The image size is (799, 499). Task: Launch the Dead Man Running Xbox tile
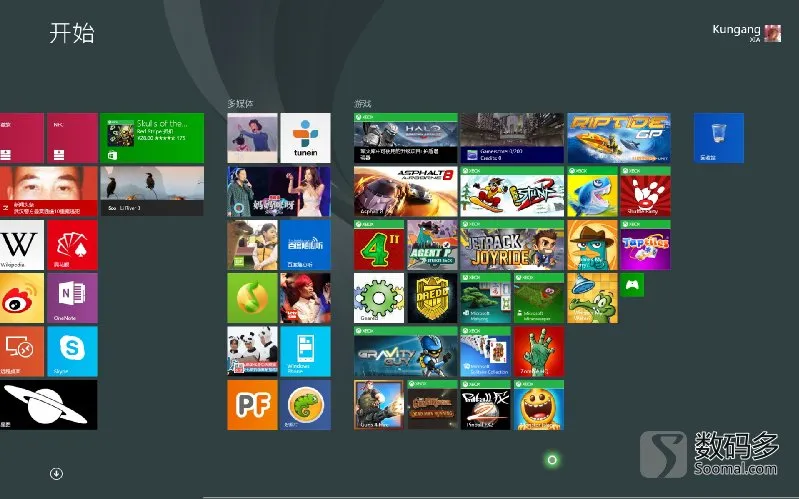pos(432,405)
